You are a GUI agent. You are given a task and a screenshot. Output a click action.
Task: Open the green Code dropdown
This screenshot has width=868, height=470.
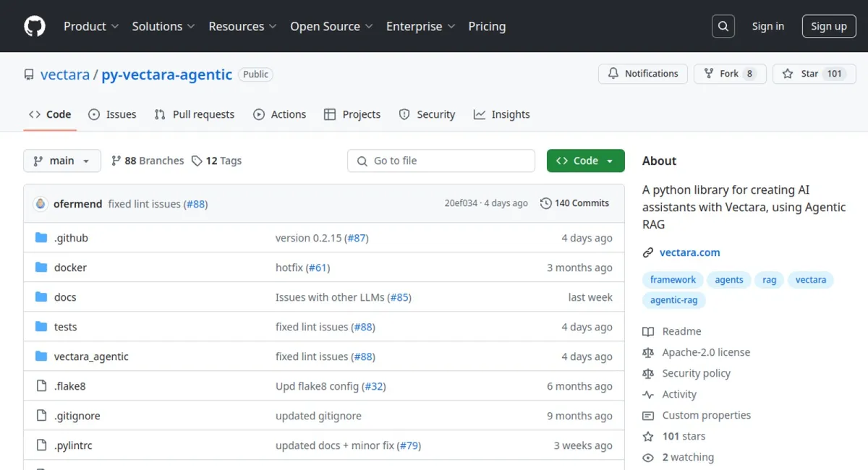pyautogui.click(x=586, y=161)
